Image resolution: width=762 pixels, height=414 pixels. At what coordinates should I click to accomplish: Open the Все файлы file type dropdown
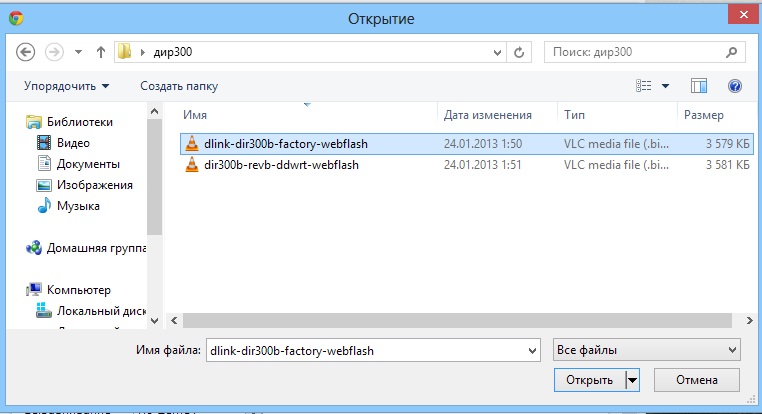coord(646,350)
